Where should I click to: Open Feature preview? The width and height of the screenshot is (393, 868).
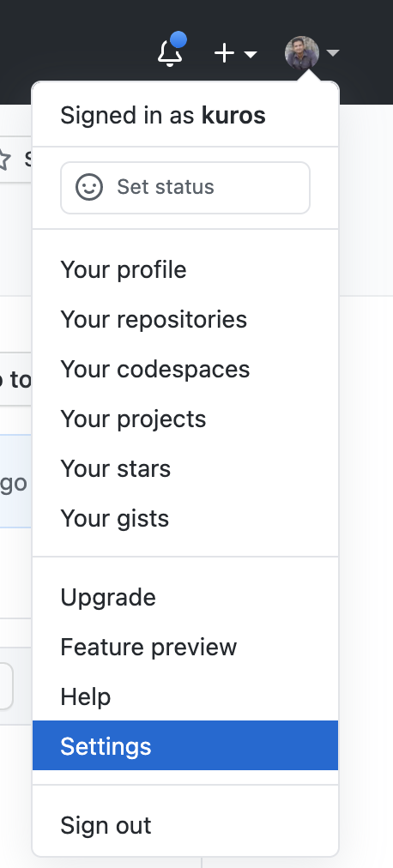[x=185, y=648]
